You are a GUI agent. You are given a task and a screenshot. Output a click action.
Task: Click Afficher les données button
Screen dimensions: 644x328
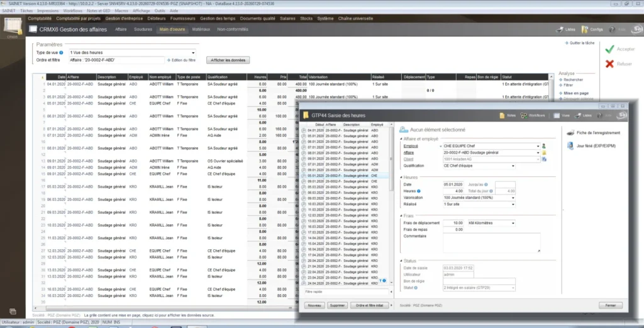coord(228,60)
